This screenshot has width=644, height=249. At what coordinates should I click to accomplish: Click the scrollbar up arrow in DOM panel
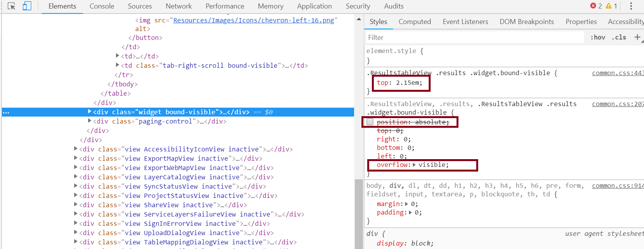pyautogui.click(x=359, y=19)
